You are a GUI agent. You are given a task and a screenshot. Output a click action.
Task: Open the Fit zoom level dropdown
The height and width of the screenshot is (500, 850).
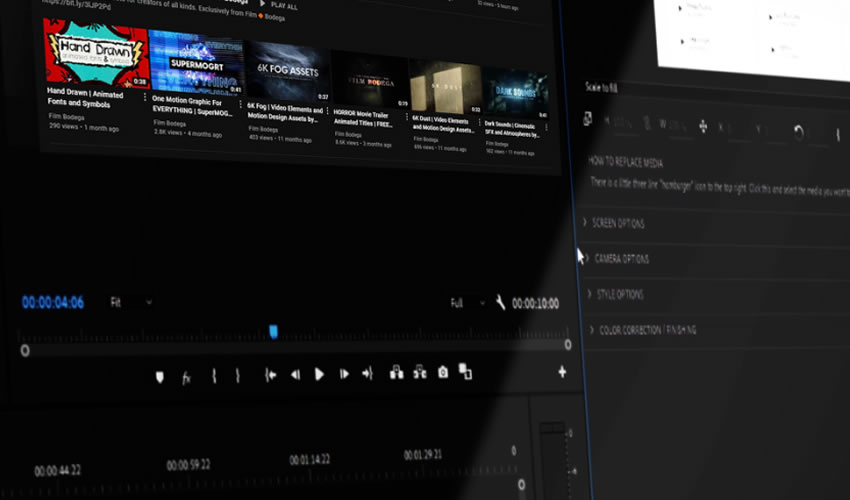click(130, 302)
